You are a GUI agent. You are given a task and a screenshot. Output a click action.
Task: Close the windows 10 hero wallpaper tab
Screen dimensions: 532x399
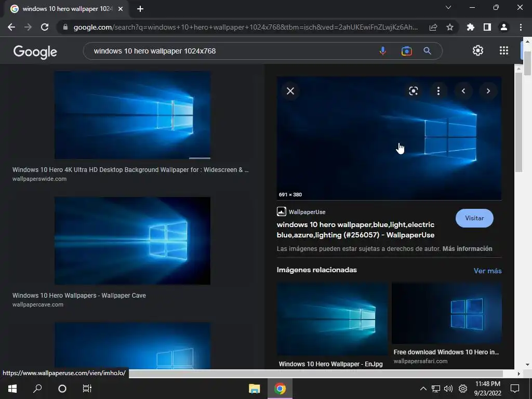(x=121, y=9)
